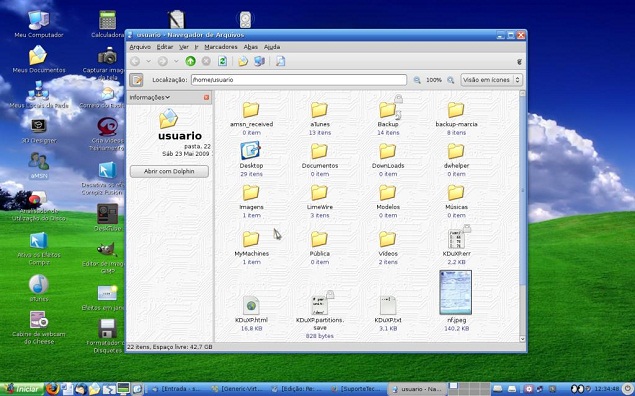Open Meu Computador desktop icon

38,25
